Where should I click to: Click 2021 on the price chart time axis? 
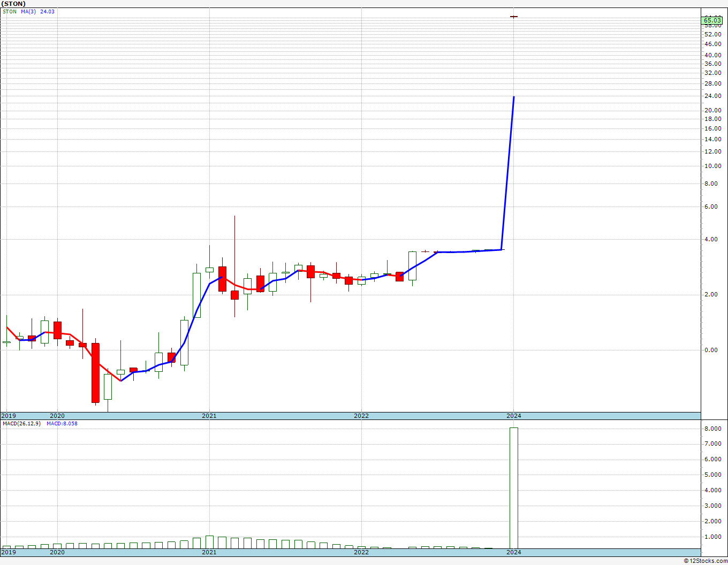(209, 416)
